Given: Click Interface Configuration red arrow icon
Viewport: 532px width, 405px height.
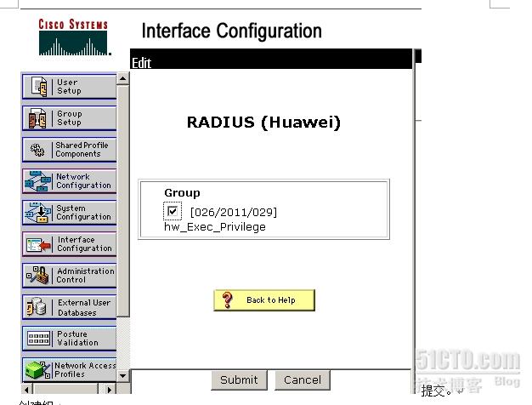Looking at the screenshot, I should click(38, 244).
